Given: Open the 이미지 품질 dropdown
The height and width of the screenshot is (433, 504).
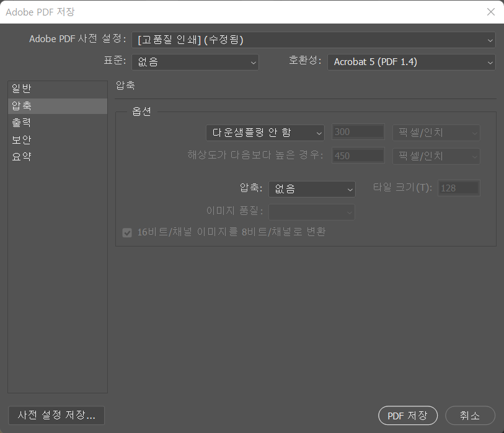Looking at the screenshot, I should [x=312, y=212].
